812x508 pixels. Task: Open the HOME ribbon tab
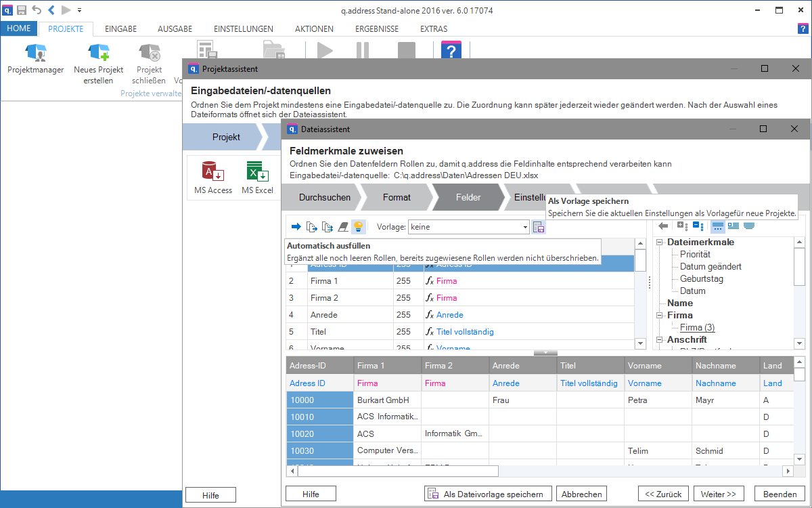[x=19, y=29]
